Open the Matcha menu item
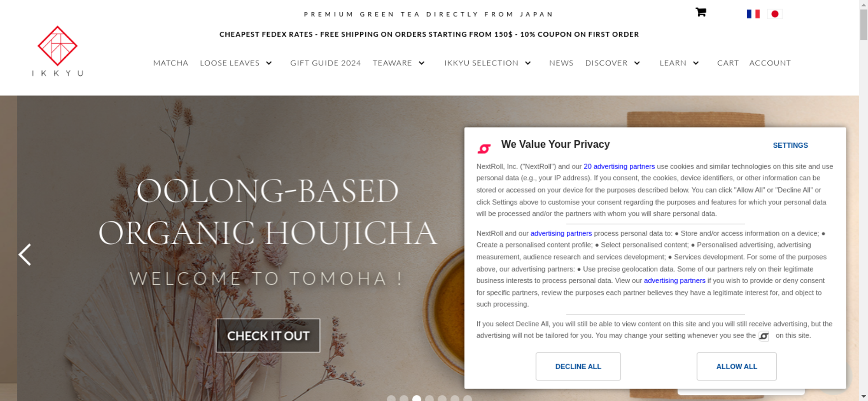 coord(171,63)
